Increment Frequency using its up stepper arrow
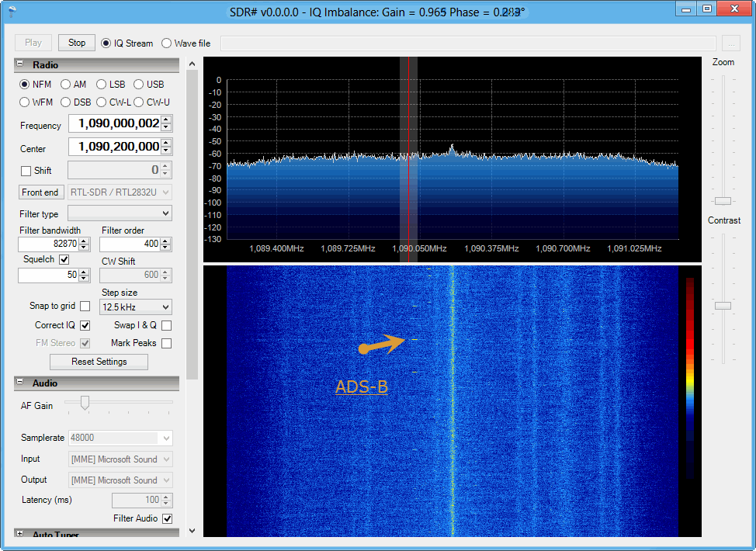The height and width of the screenshot is (551, 756). pyautogui.click(x=165, y=119)
